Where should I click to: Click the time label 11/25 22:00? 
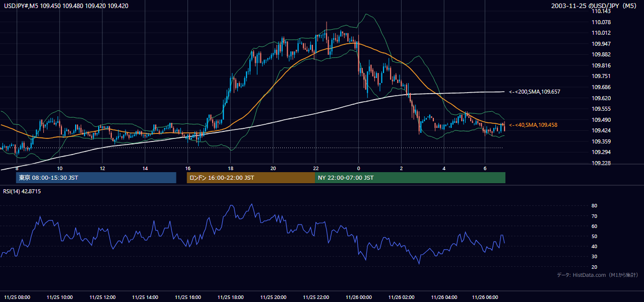pos(315,297)
